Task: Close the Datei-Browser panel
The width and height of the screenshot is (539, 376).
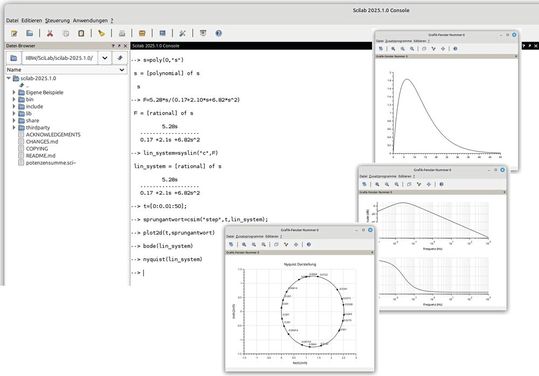Action: coord(125,46)
